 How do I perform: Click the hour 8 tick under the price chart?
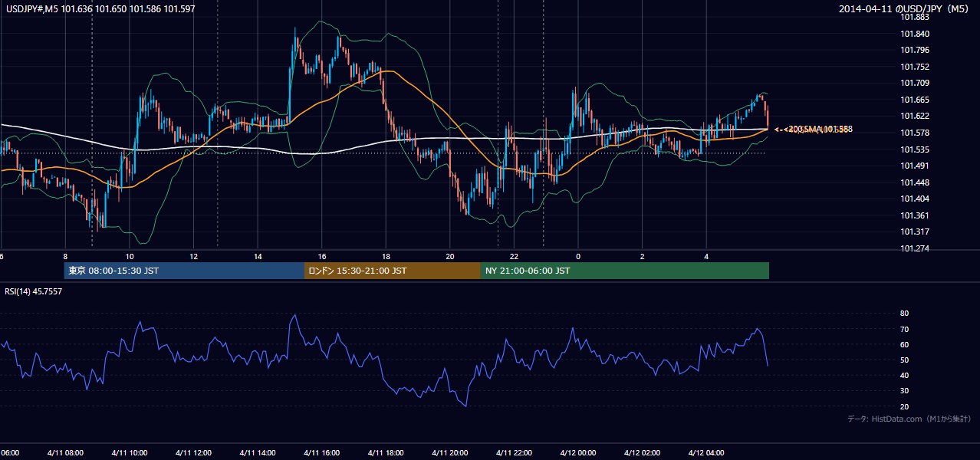tap(65, 256)
